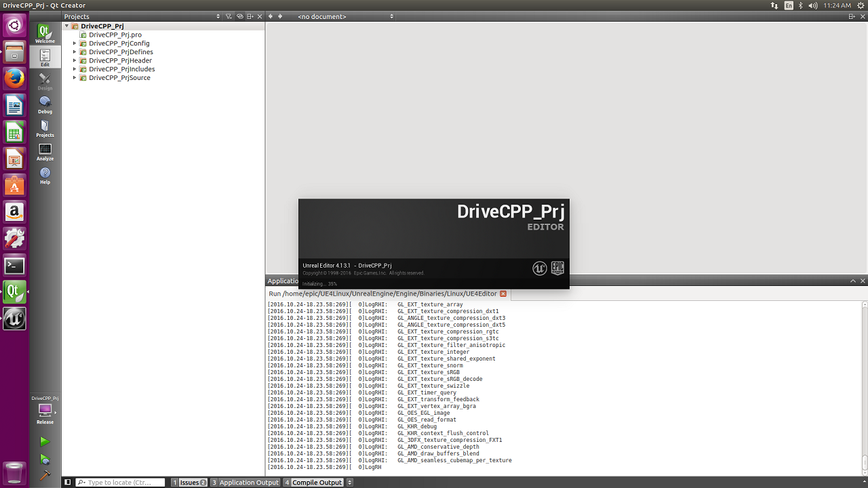
Task: Expand the DriveCPP_PrjSource tree node
Action: [x=75, y=78]
